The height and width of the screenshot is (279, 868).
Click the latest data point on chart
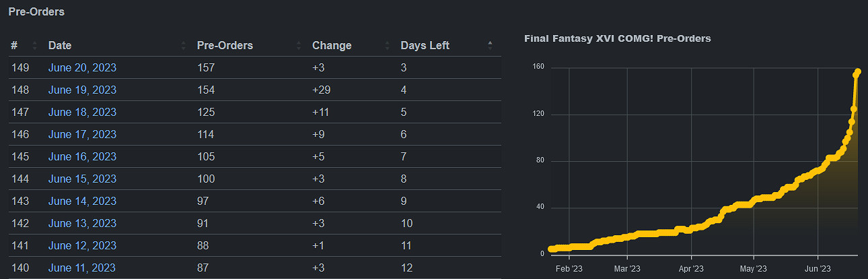pyautogui.click(x=858, y=71)
